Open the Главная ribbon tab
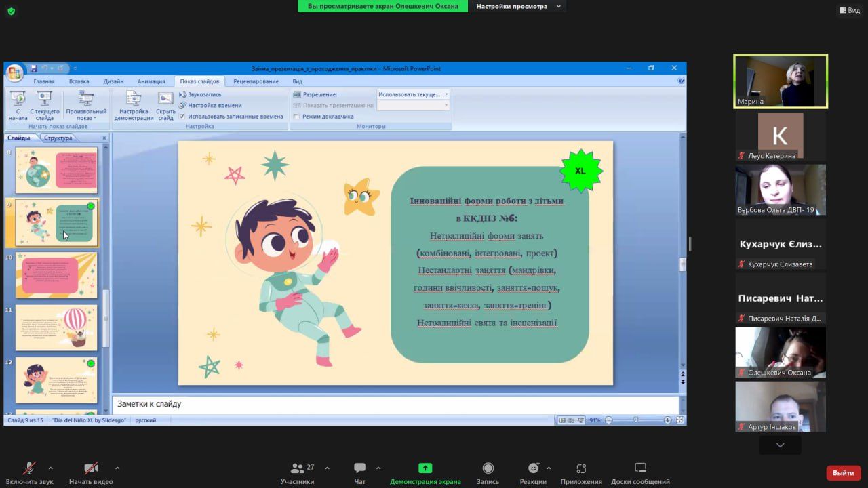The height and width of the screenshot is (488, 868). coord(44,81)
